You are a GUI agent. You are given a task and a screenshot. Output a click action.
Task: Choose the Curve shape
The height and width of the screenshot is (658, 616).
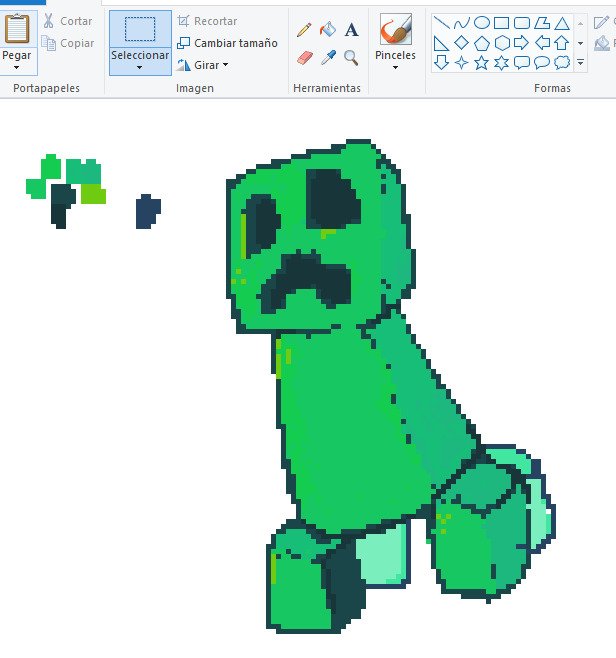click(x=461, y=23)
